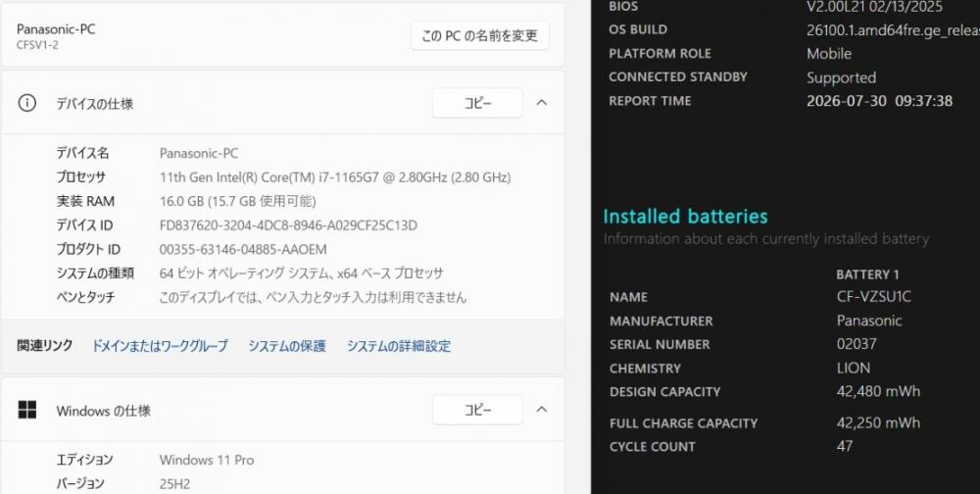The height and width of the screenshot is (494, 980).
Task: Click the 64 ビット system type value
Action: (x=301, y=273)
